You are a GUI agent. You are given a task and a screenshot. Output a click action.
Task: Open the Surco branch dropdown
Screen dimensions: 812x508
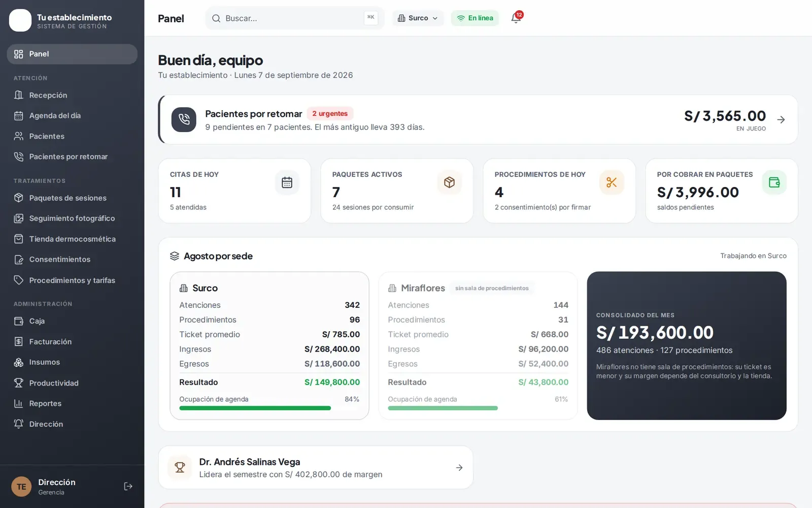[418, 18]
